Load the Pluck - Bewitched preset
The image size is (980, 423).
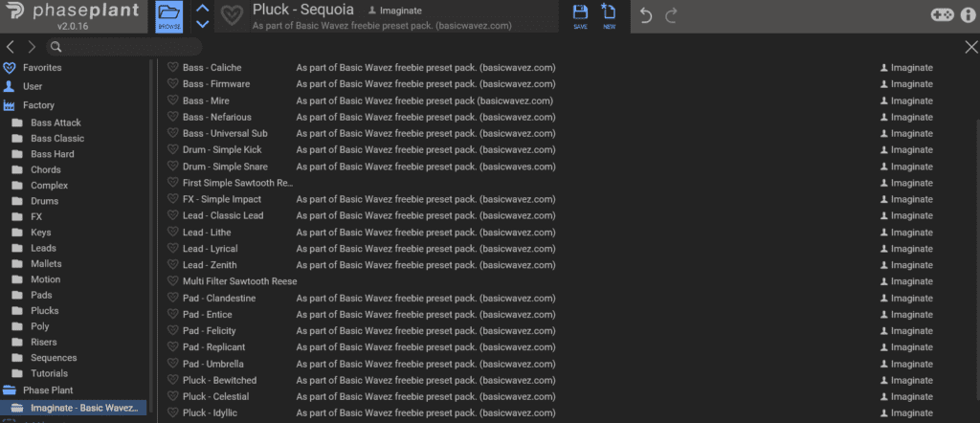[x=219, y=380]
